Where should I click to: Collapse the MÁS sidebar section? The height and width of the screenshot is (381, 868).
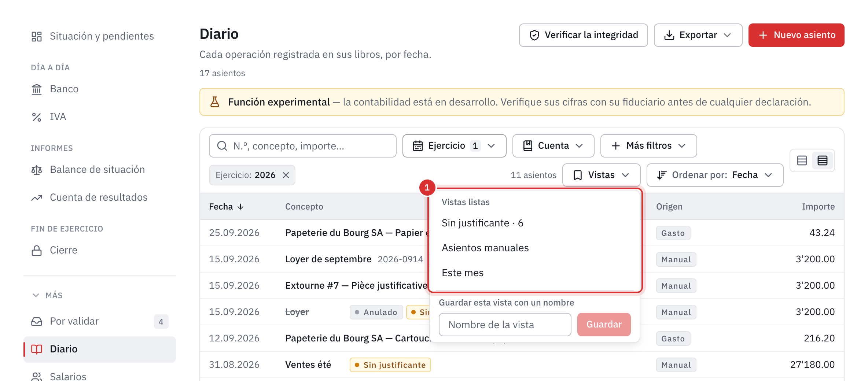[47, 295]
